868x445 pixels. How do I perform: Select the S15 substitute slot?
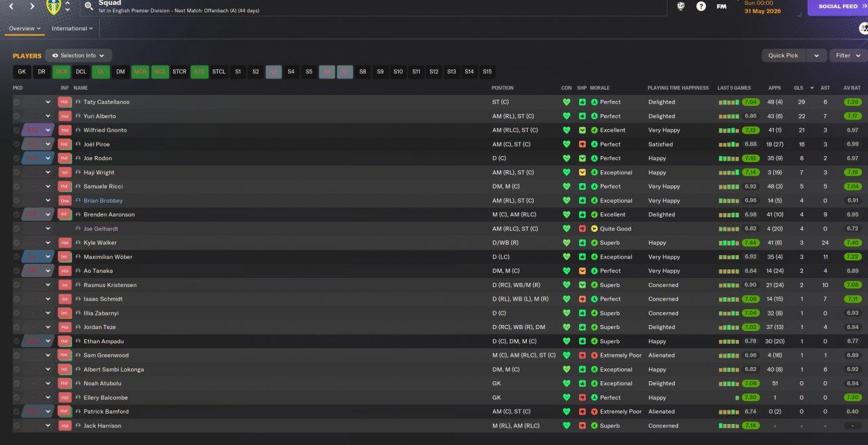pos(487,72)
